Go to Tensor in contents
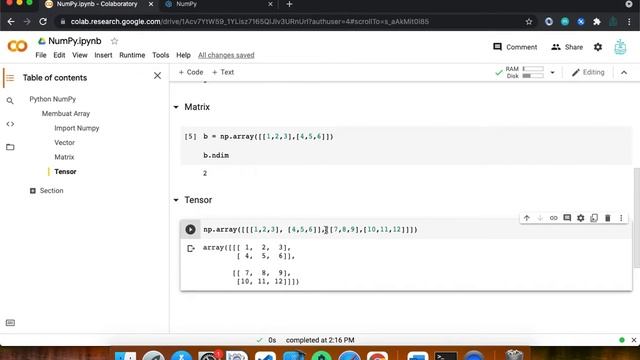Image resolution: width=640 pixels, height=360 pixels. 65,172
